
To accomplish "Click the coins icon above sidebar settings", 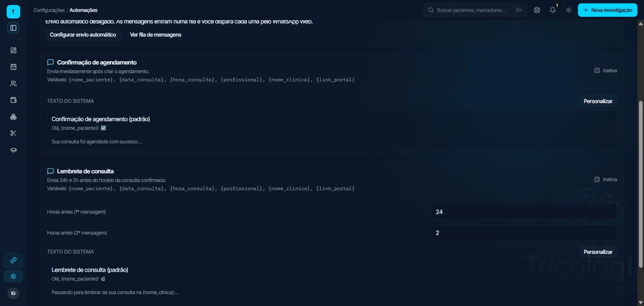I will click(13, 260).
